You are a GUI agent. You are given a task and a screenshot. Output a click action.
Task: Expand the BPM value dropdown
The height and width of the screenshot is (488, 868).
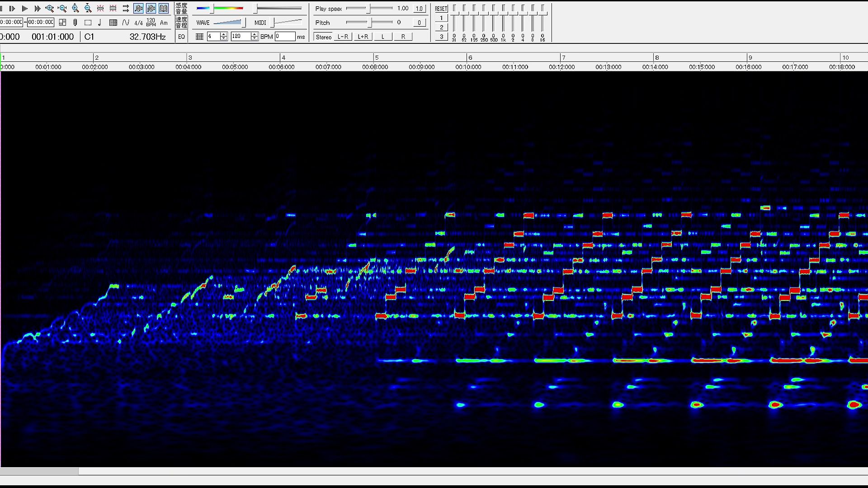(x=255, y=39)
